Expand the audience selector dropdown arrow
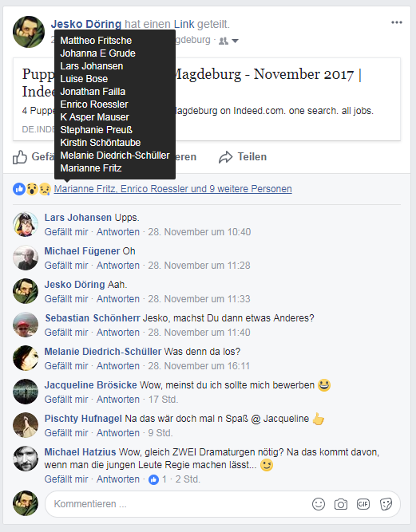The width and height of the screenshot is (416, 532). tap(235, 41)
